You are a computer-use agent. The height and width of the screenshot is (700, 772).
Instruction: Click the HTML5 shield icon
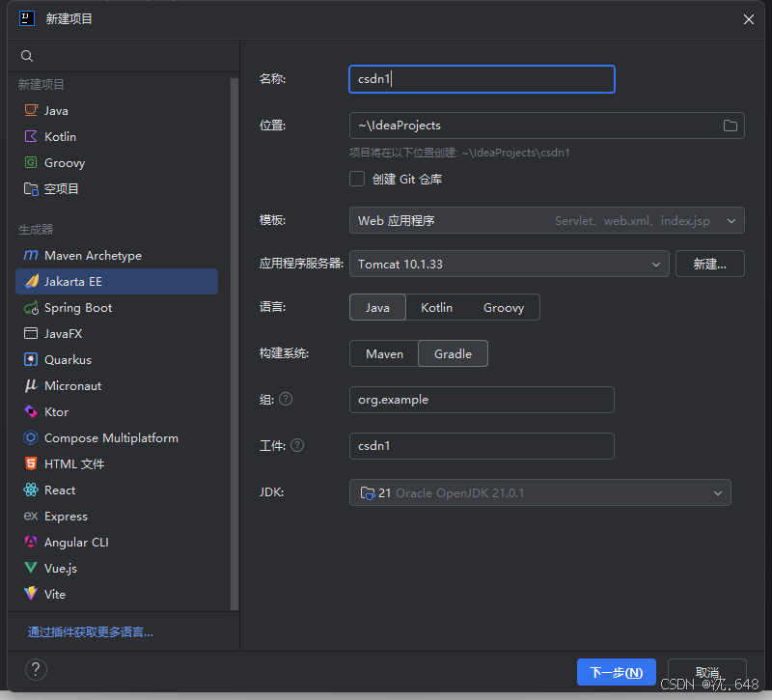click(x=31, y=463)
